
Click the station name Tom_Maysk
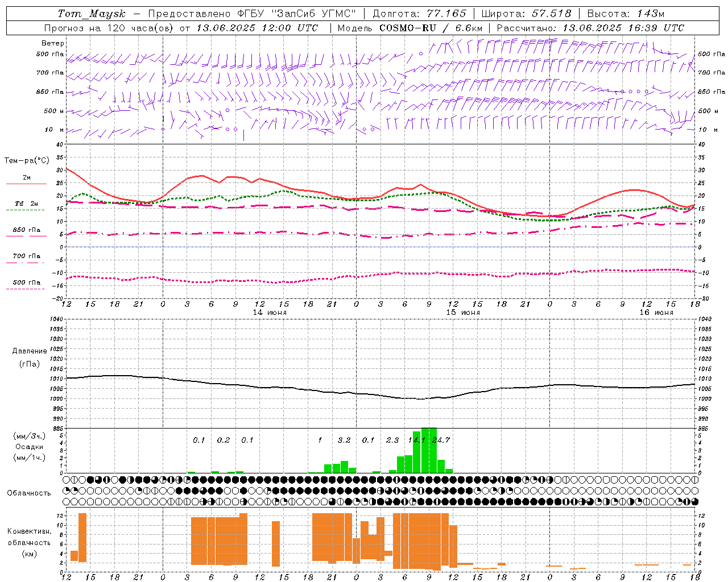92,14
